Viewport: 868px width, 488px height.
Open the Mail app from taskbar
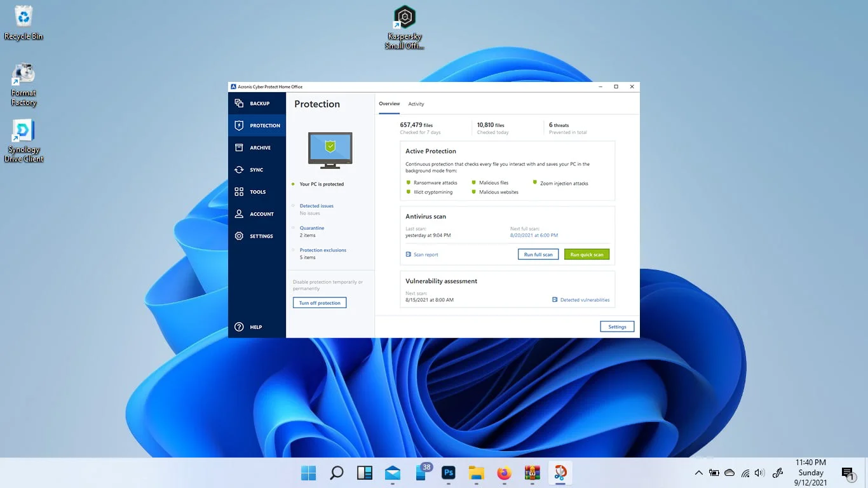click(x=393, y=473)
